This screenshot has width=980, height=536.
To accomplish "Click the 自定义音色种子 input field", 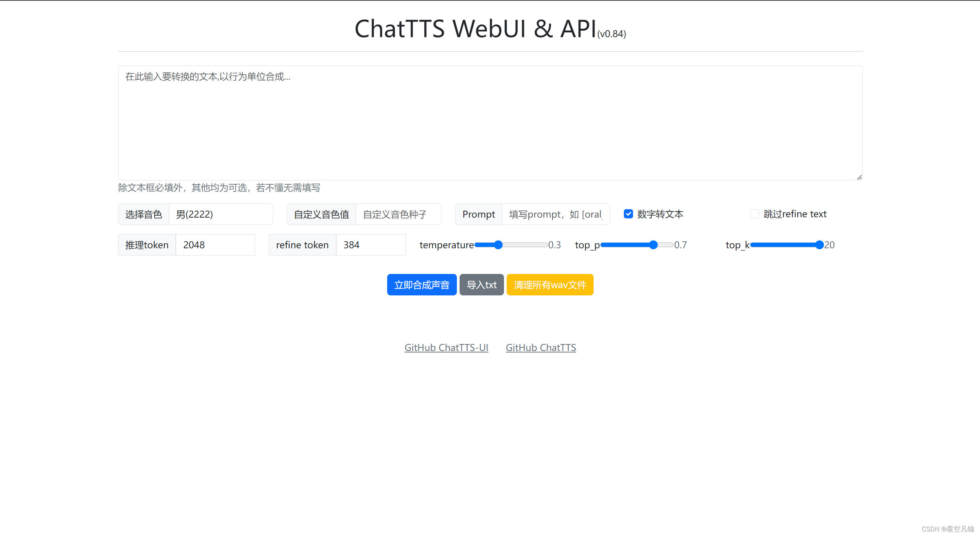I will pyautogui.click(x=398, y=214).
